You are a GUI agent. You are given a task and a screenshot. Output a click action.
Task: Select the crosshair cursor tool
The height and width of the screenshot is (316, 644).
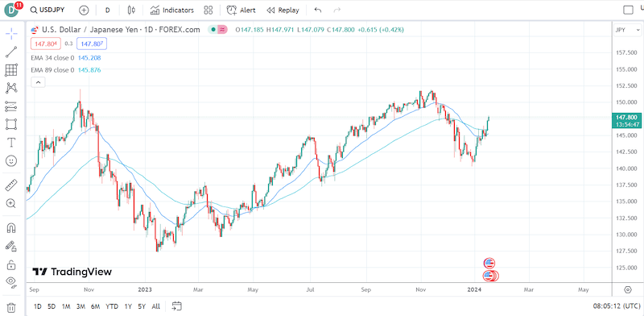click(x=11, y=33)
